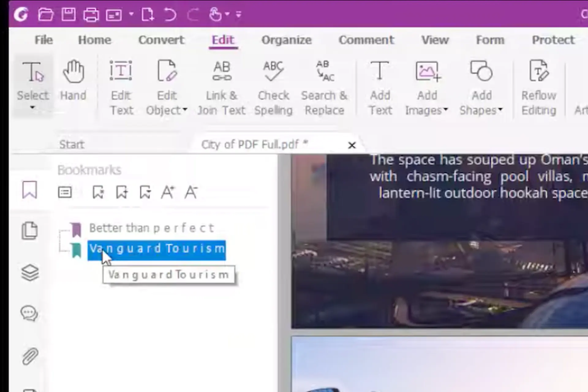
Task: Open the Organize ribbon tab
Action: [x=286, y=40]
